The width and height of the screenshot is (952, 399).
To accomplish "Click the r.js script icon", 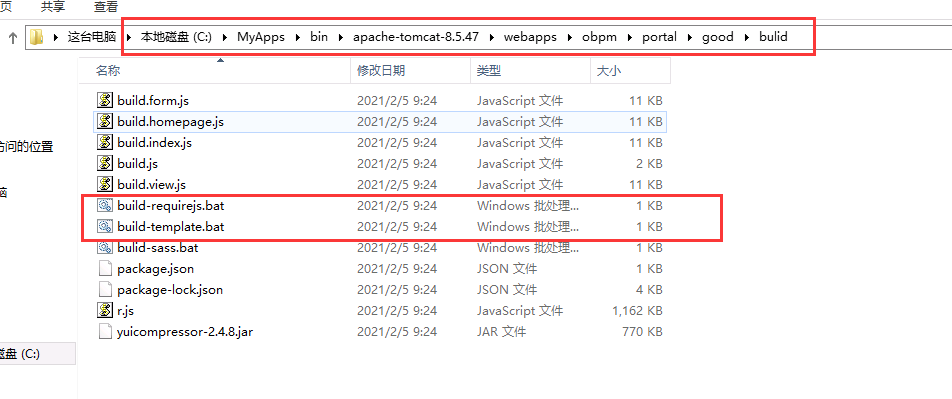I will [x=106, y=310].
